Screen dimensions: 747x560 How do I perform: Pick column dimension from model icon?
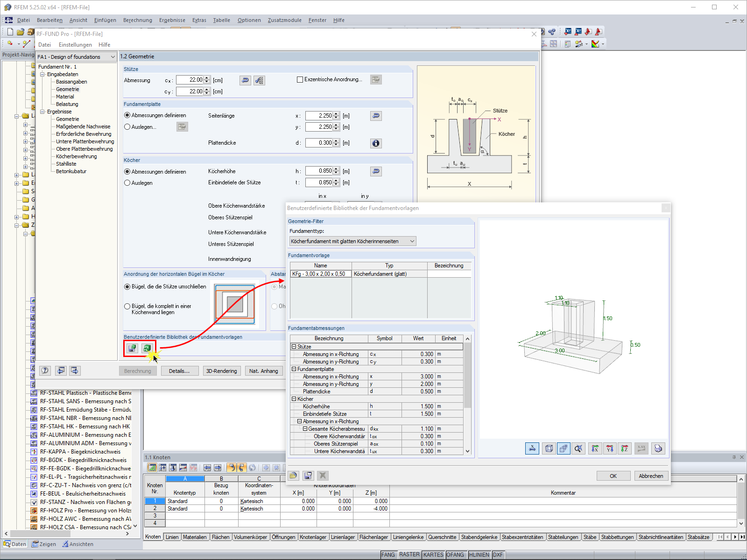coord(245,80)
